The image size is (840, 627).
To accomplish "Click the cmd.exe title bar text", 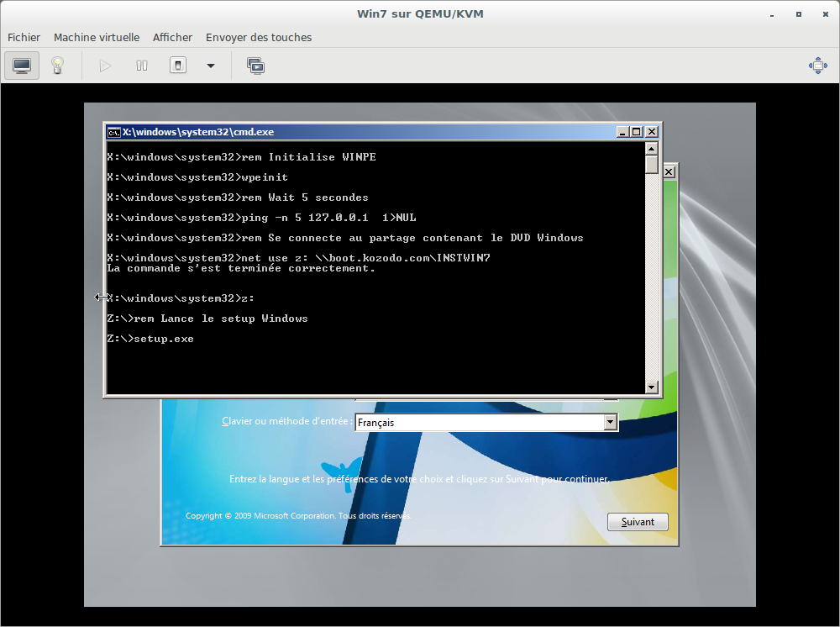I will pos(198,132).
